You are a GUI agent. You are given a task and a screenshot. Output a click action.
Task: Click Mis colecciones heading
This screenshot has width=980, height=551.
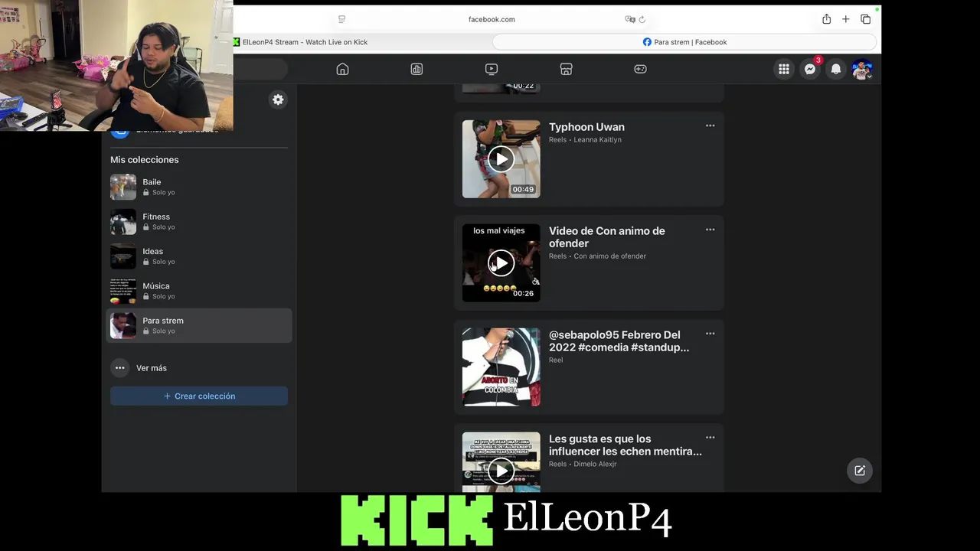point(145,160)
